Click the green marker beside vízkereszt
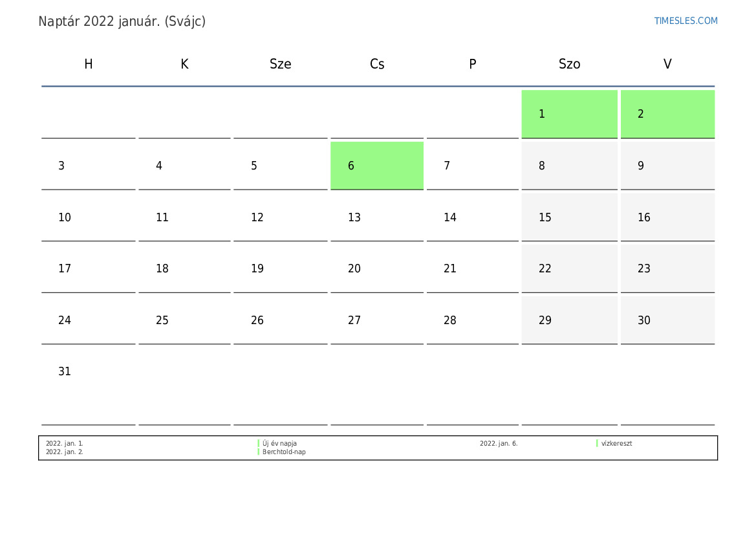Screen dimensions: 756x535 (x=597, y=443)
